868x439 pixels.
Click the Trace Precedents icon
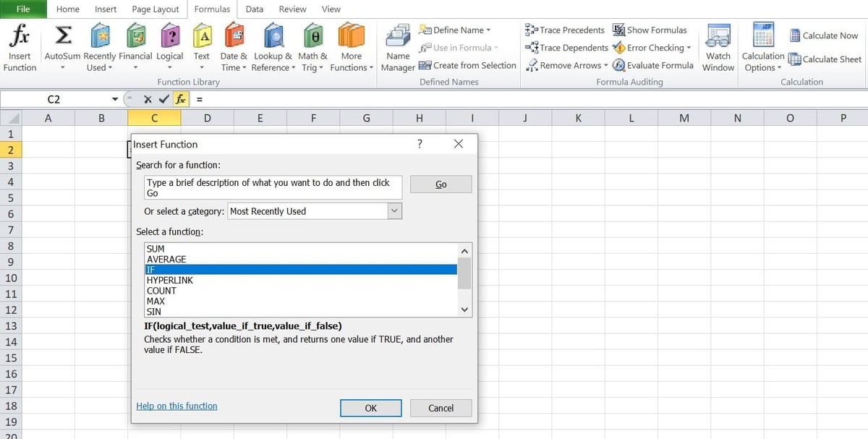pyautogui.click(x=532, y=30)
